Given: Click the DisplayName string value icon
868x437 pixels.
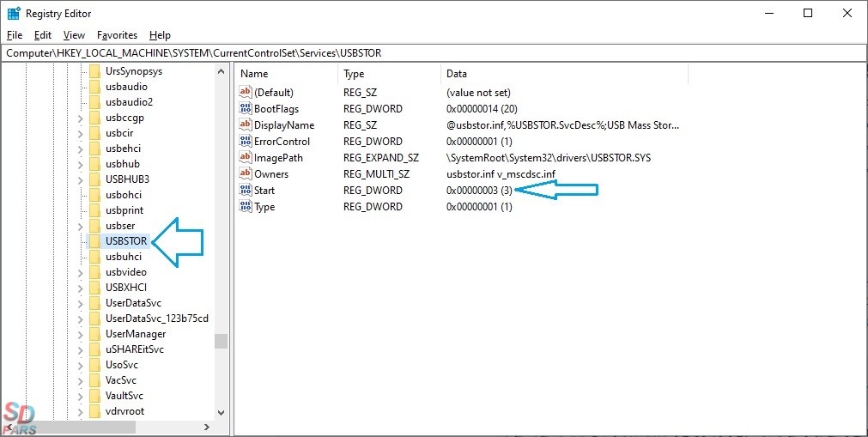Looking at the screenshot, I should click(246, 125).
